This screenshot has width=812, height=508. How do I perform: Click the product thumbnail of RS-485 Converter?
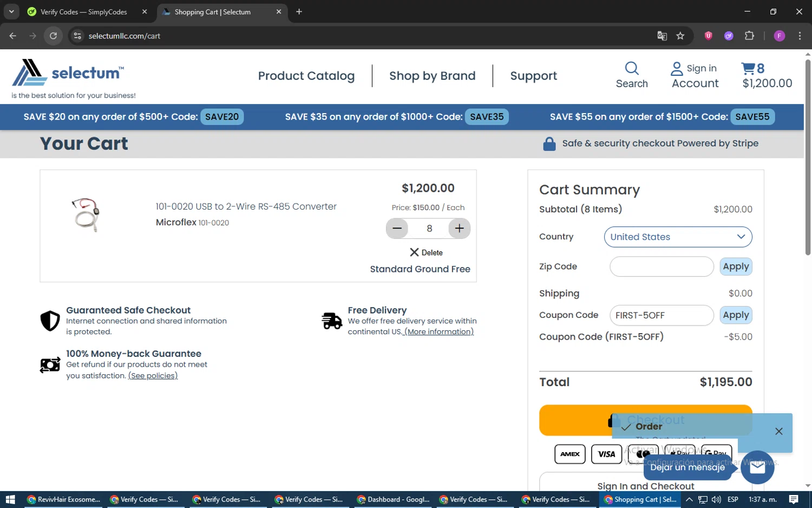coord(86,214)
